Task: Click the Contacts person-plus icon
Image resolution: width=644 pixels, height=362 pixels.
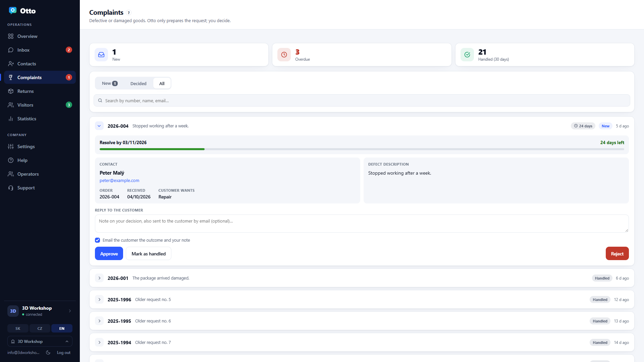Action: (11, 64)
